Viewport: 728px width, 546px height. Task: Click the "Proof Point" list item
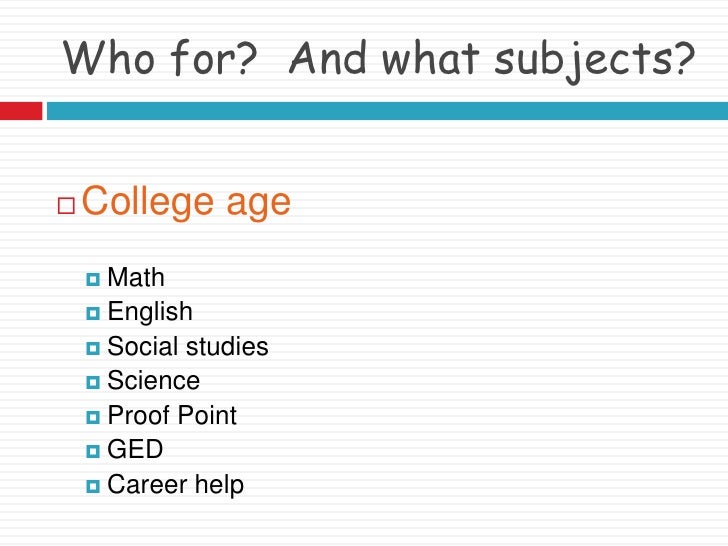[172, 417]
